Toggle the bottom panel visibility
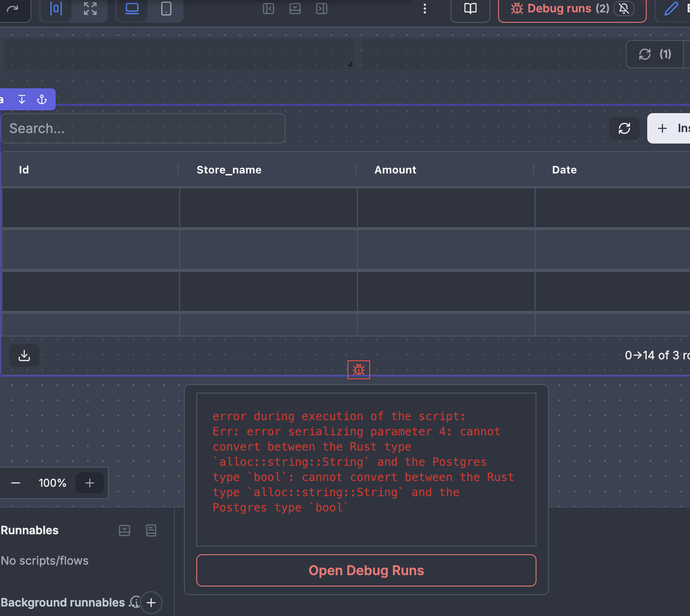The width and height of the screenshot is (690, 616). point(295,9)
